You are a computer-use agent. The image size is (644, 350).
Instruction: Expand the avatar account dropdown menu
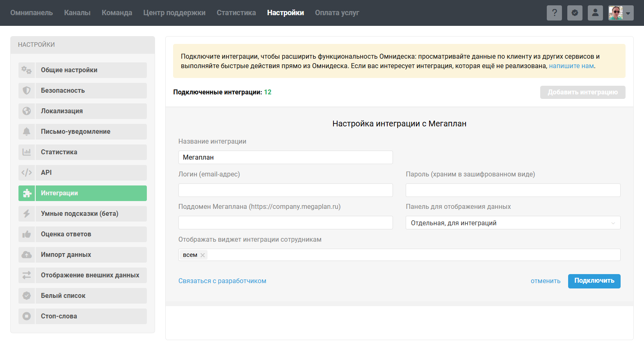coord(621,13)
